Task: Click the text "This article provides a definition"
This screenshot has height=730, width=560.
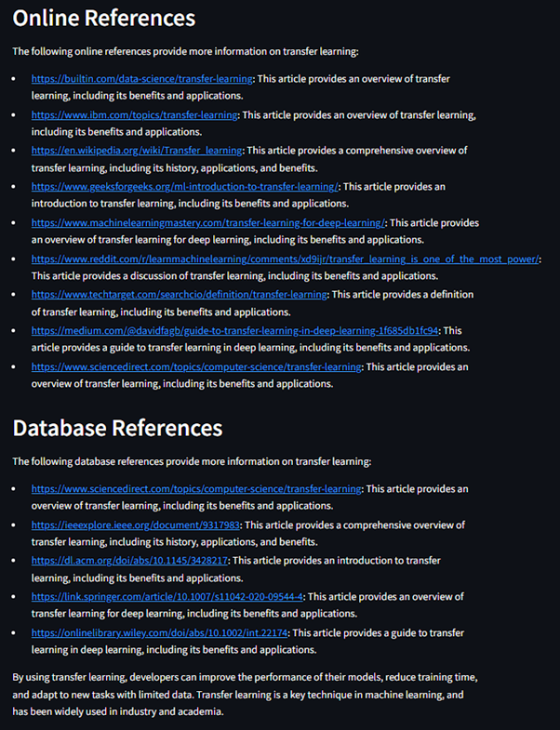Action: pos(403,295)
